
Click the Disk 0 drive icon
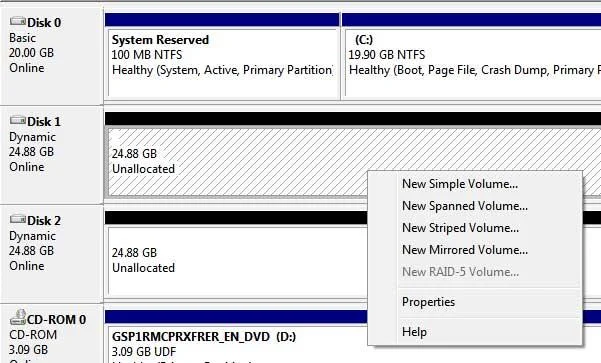coord(18,21)
